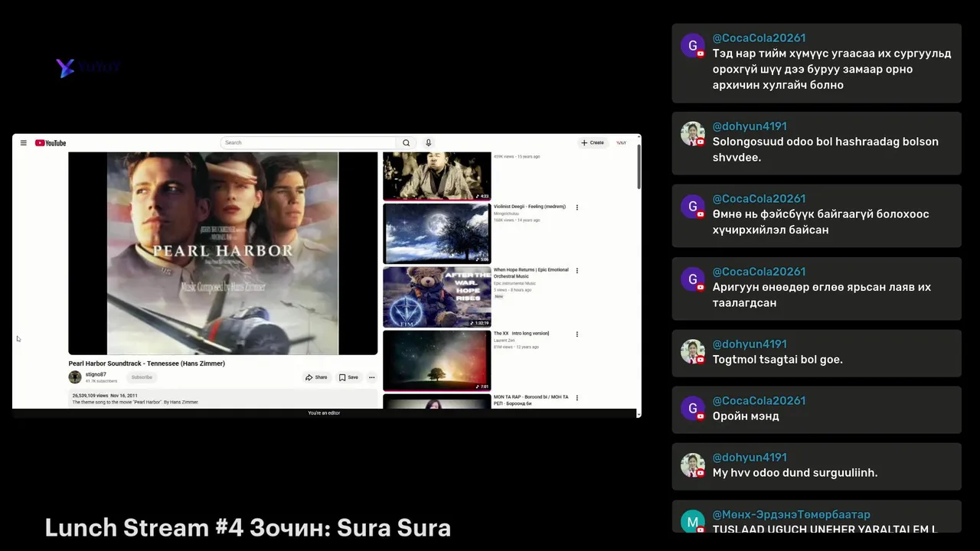980x551 pixels.
Task: Open options menu for The XX Intro
Action: point(577,334)
